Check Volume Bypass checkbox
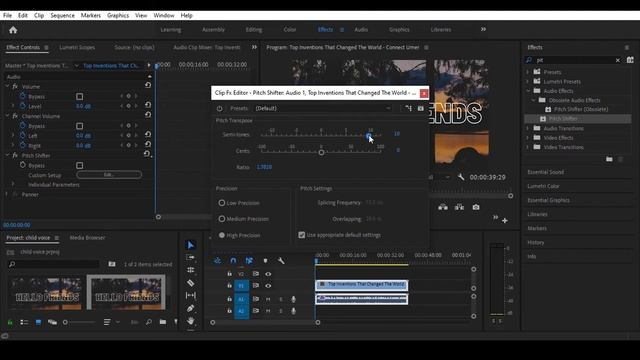The width and height of the screenshot is (640, 360). (x=80, y=96)
